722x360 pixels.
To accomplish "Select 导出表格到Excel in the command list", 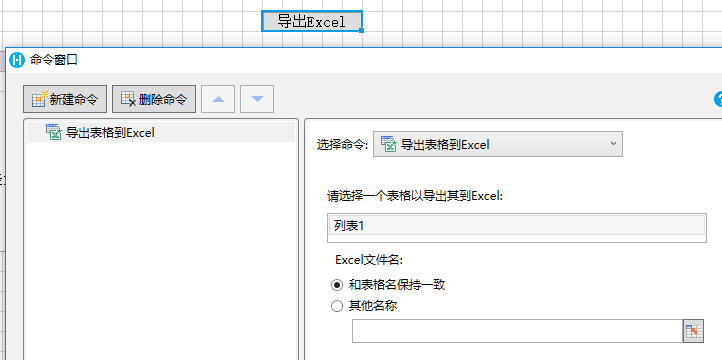I will coord(161,133).
